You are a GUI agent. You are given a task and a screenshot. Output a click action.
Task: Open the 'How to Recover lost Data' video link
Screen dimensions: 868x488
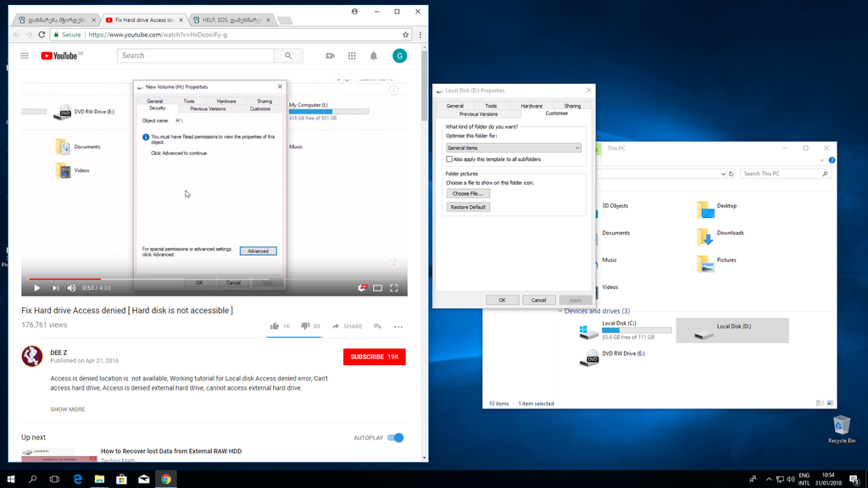click(171, 451)
